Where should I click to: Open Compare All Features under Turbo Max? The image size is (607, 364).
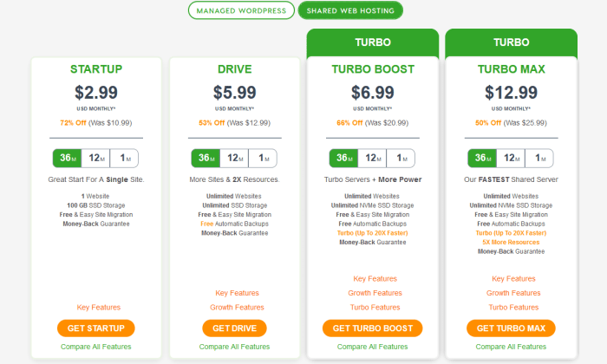[x=511, y=347]
